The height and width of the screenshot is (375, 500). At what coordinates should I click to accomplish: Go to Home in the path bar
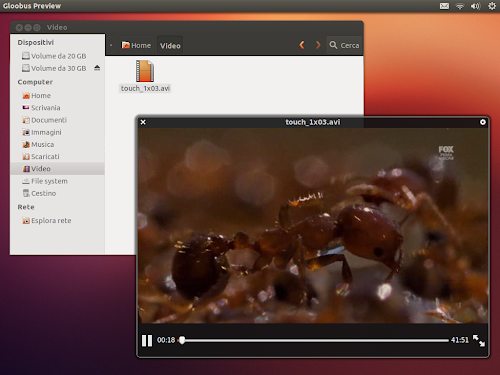click(136, 45)
